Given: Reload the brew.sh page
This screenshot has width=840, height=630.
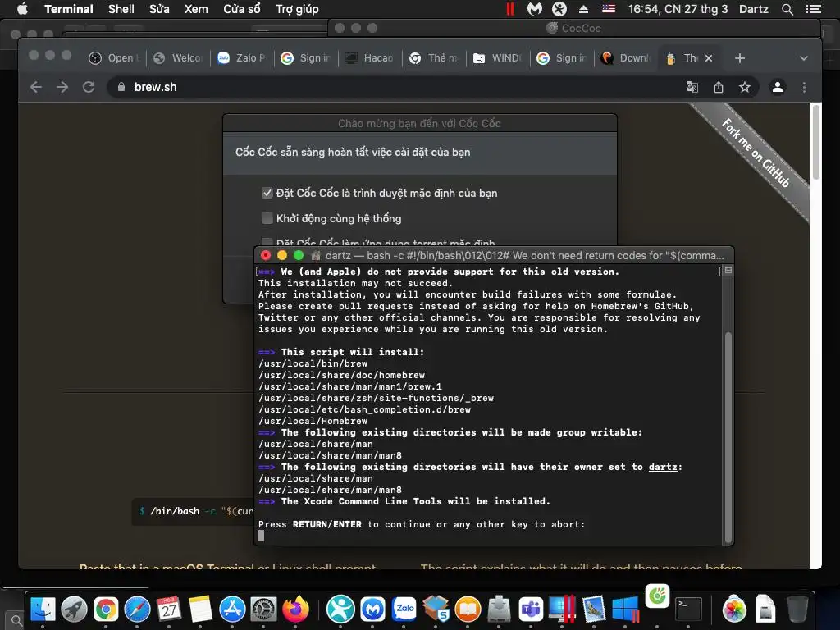Looking at the screenshot, I should (x=89, y=87).
